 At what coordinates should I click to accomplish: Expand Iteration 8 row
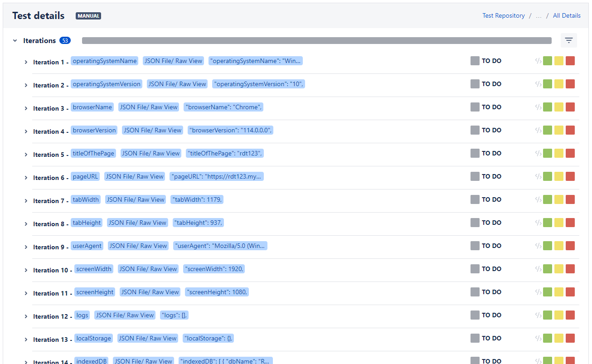(x=26, y=224)
